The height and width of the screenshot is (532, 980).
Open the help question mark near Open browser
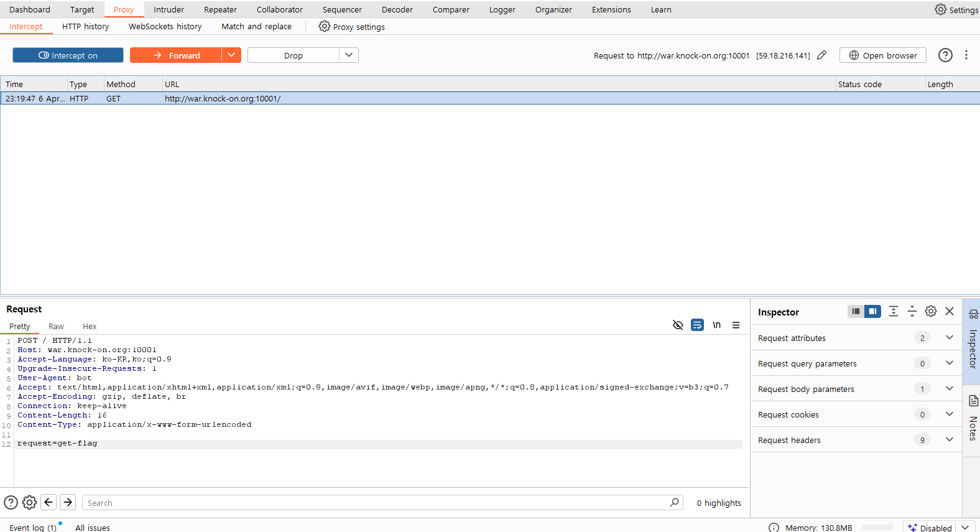click(945, 55)
